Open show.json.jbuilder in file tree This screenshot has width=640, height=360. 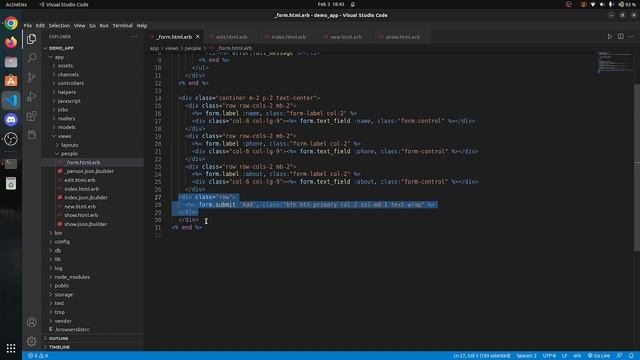tap(85, 224)
